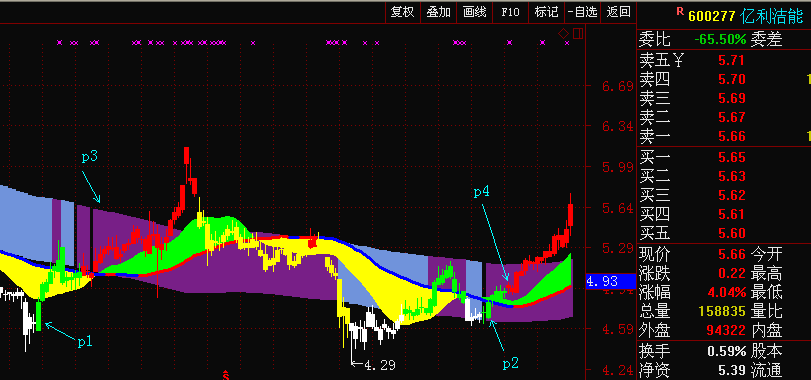The image size is (811, 380).
Task: Click the blue 4.93 price axis marker
Action: tap(610, 281)
